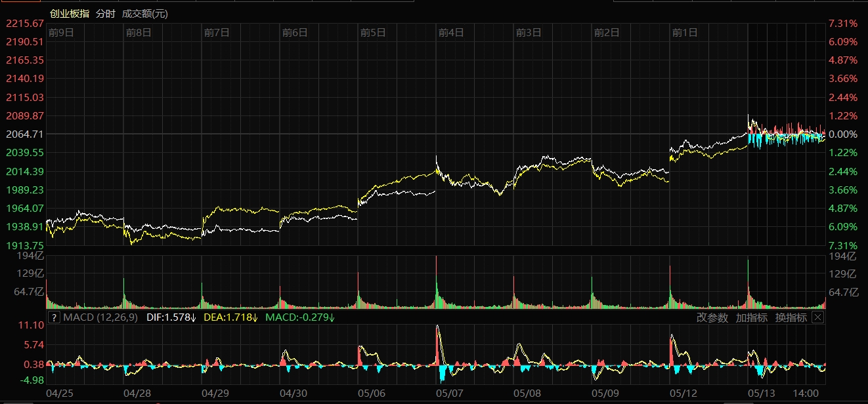
Task: Select the 前2日 day marker
Action: [x=607, y=32]
